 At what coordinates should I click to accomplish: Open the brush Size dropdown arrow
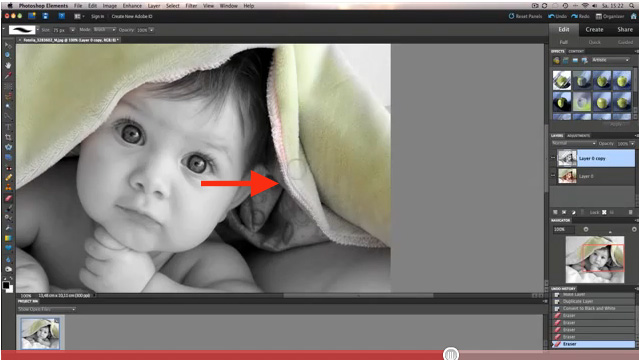click(x=73, y=30)
